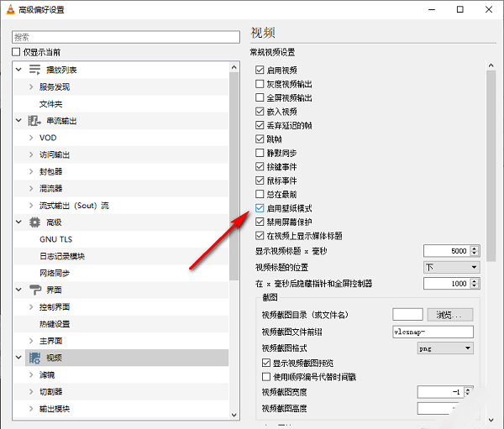Expand the 服务发现 tree node
This screenshot has height=429, width=504.
[31, 86]
